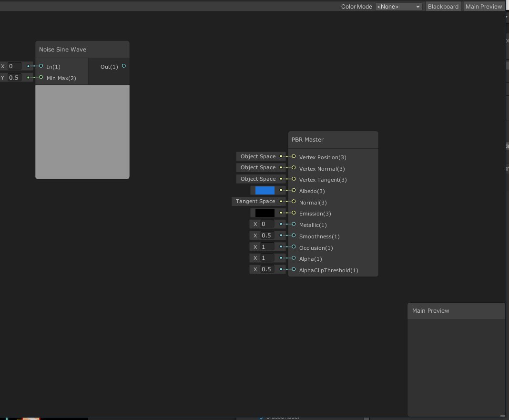The width and height of the screenshot is (509, 420).
Task: Open Object Space dropdown for Vertex Tangent
Action: click(x=258, y=179)
